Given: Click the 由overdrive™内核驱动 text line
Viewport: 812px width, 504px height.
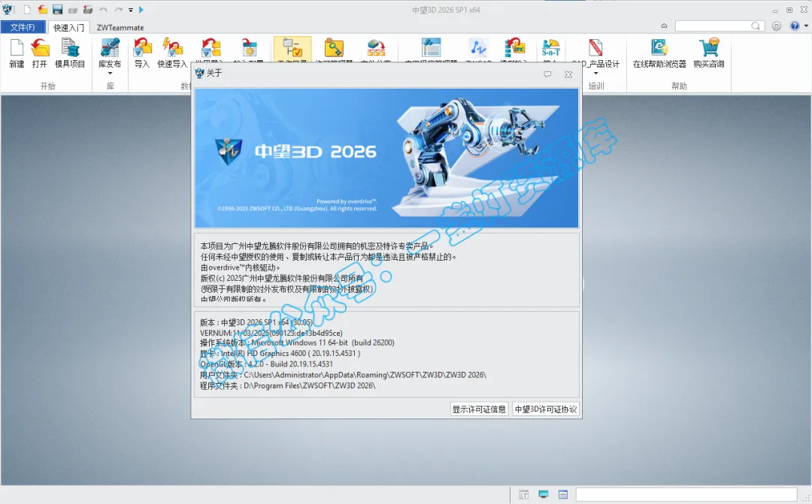Looking at the screenshot, I should [241, 267].
